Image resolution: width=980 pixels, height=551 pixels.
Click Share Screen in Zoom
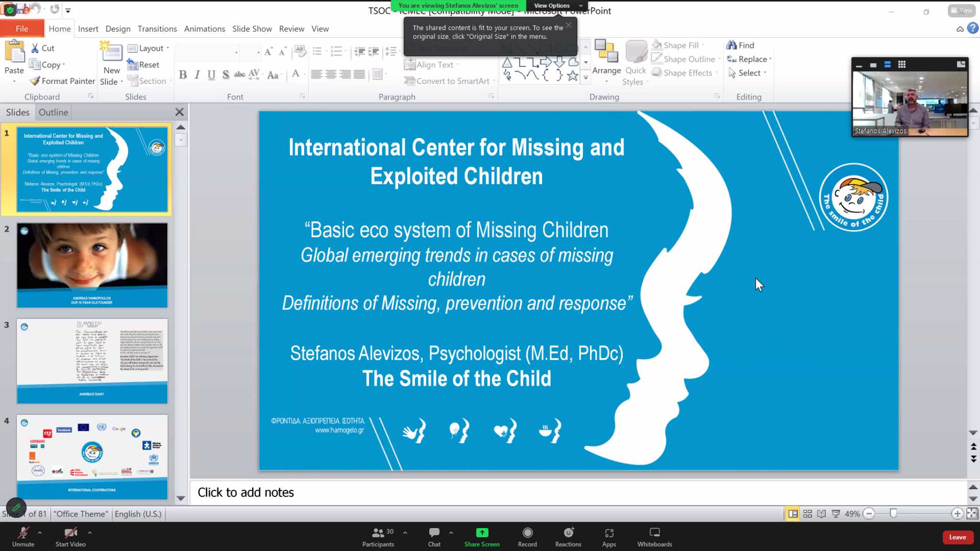pyautogui.click(x=482, y=537)
